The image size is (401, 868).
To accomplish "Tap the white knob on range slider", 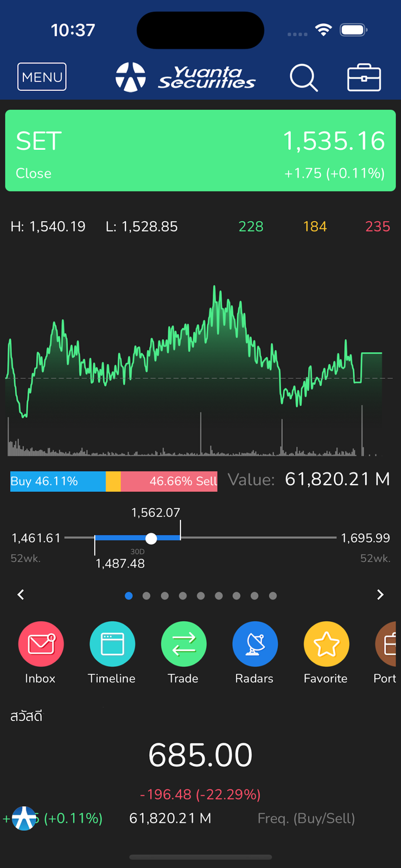I will pyautogui.click(x=151, y=538).
